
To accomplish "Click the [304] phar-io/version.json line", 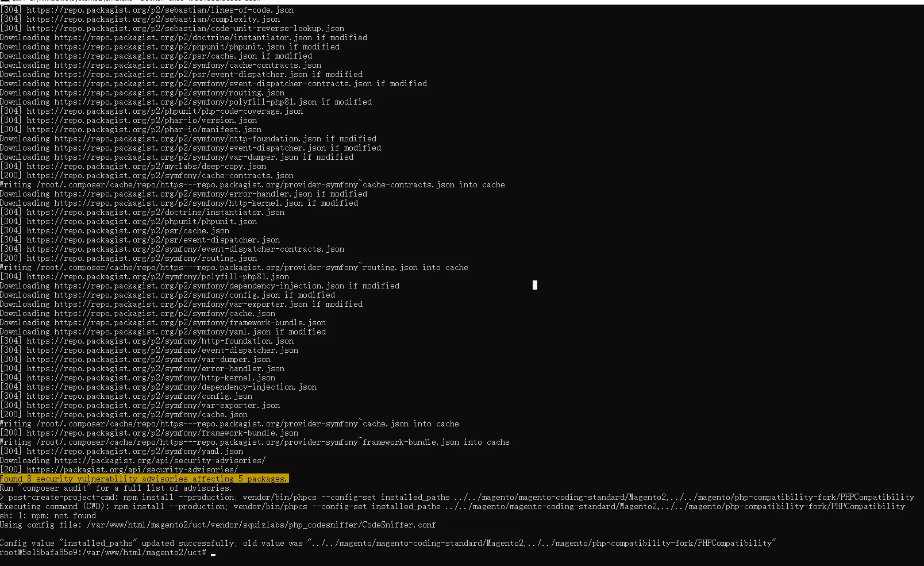I will [x=129, y=120].
